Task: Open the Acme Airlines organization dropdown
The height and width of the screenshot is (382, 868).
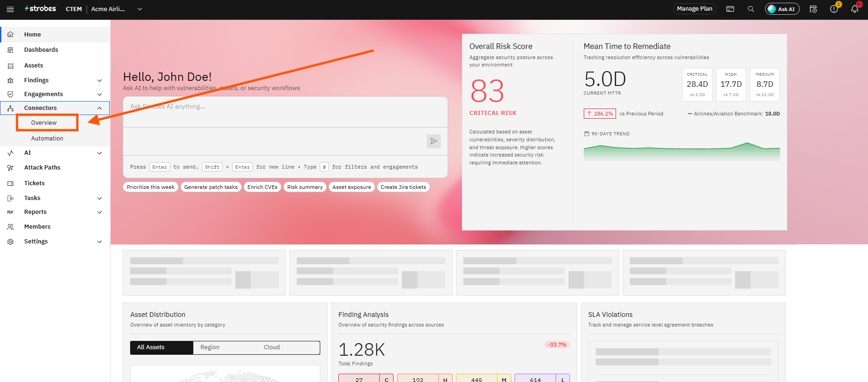Action: point(116,9)
